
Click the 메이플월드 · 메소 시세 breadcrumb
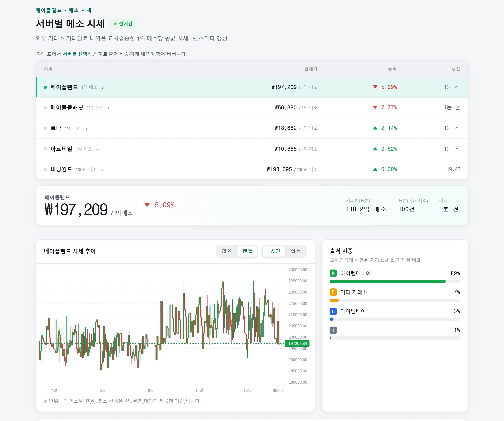tap(63, 10)
